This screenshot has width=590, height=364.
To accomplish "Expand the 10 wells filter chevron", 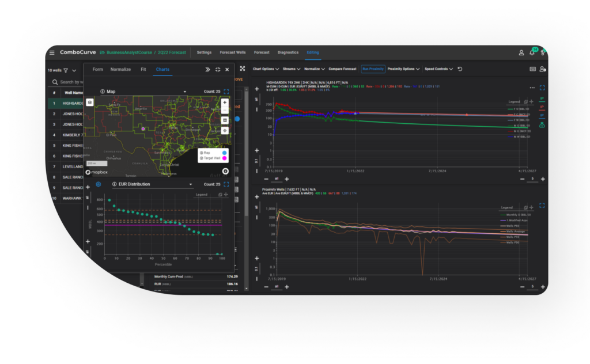I will tap(74, 70).
